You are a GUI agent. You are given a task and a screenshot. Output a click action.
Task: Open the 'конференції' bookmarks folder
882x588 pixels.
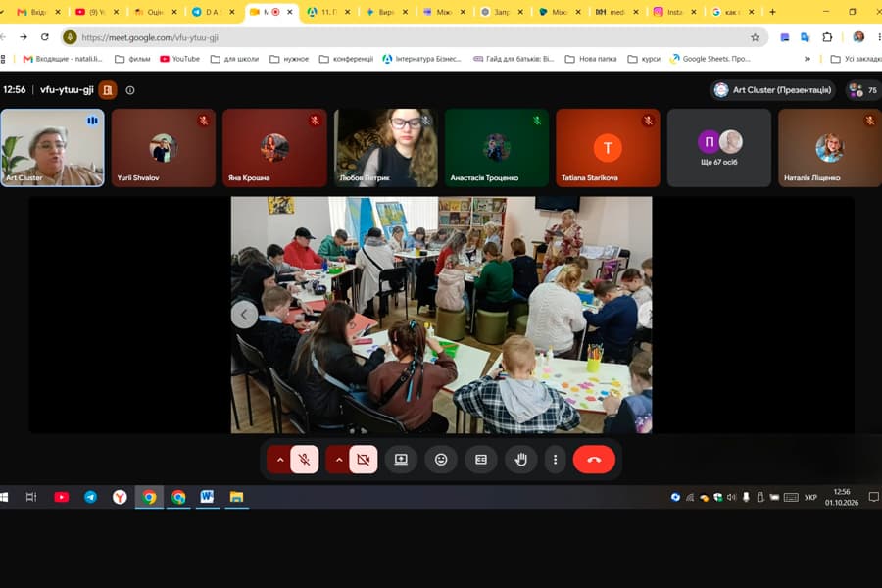coord(346,59)
